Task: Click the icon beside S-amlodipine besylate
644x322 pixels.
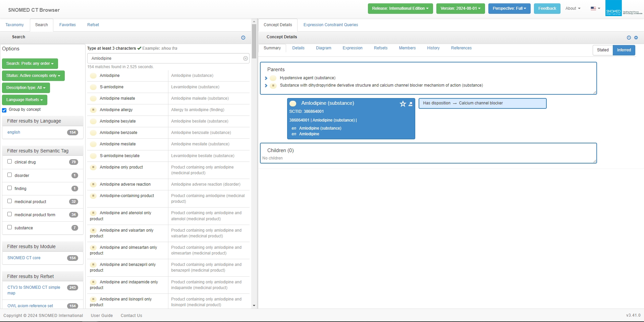Action: tap(93, 156)
